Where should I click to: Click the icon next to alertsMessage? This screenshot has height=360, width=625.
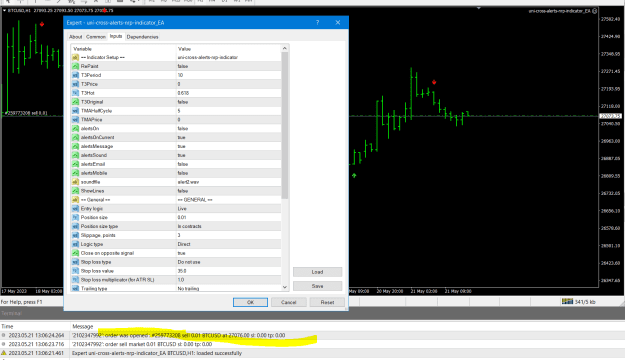click(x=75, y=146)
